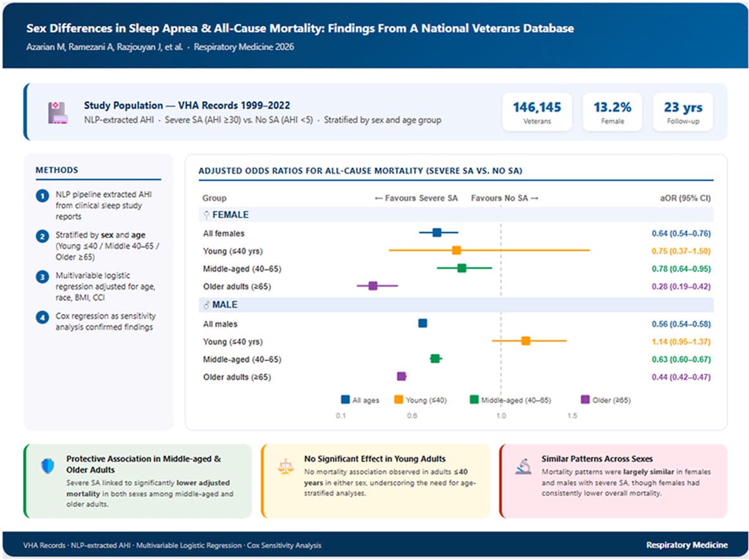Image resolution: width=749 pixels, height=560 pixels.
Task: Click the orange 'Young (≤40)' legend swatch
Action: click(399, 399)
